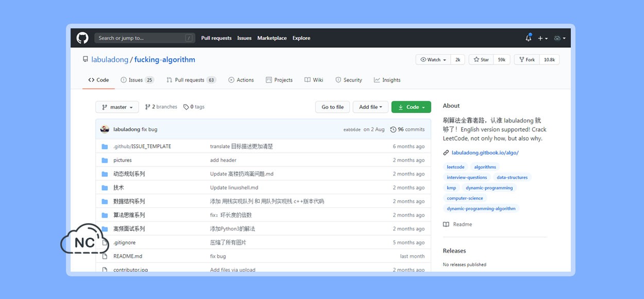644x299 pixels.
Task: View the 0 tags link
Action: click(194, 107)
